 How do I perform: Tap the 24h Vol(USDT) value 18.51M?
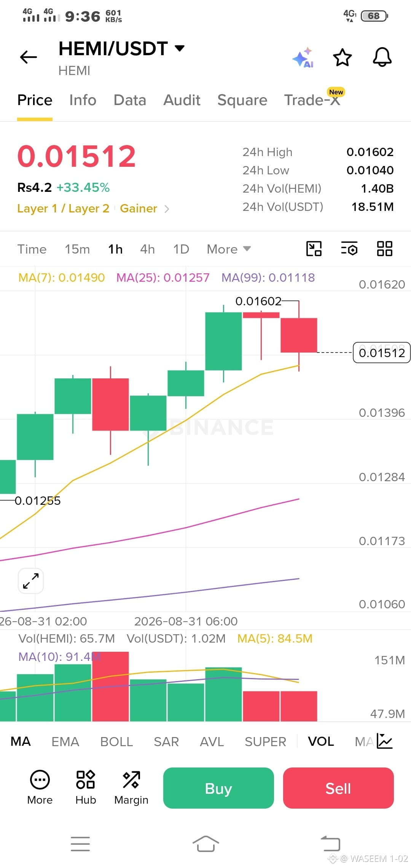pyautogui.click(x=373, y=207)
